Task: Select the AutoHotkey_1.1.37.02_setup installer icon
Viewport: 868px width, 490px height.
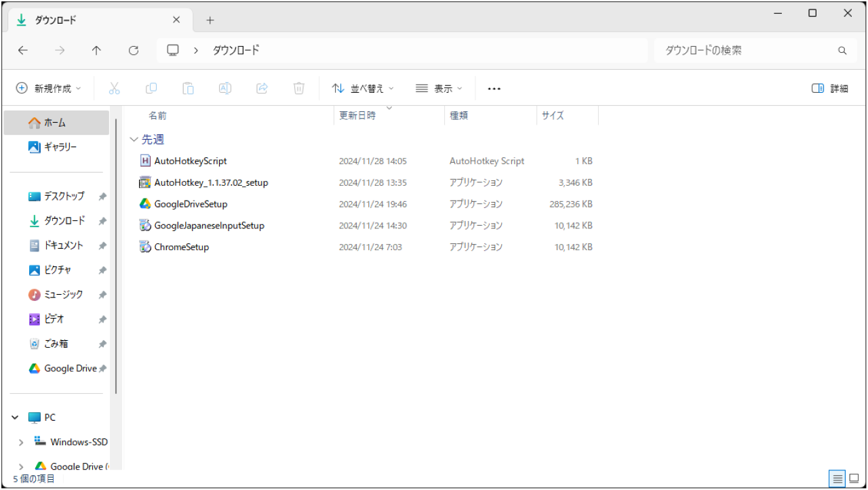Action: 145,182
